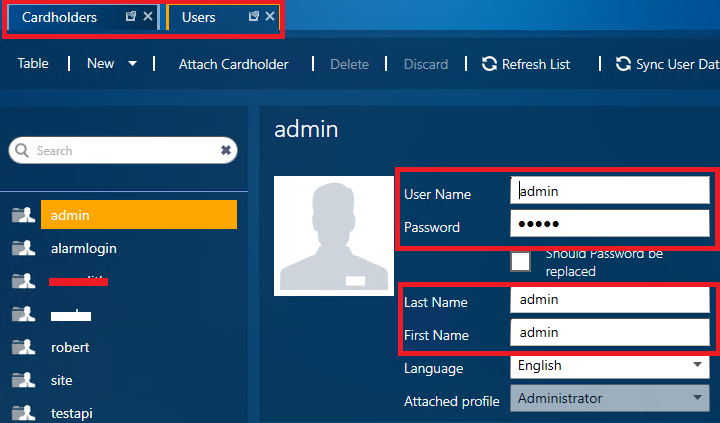
Task: Click the Language label
Action: [x=433, y=368]
